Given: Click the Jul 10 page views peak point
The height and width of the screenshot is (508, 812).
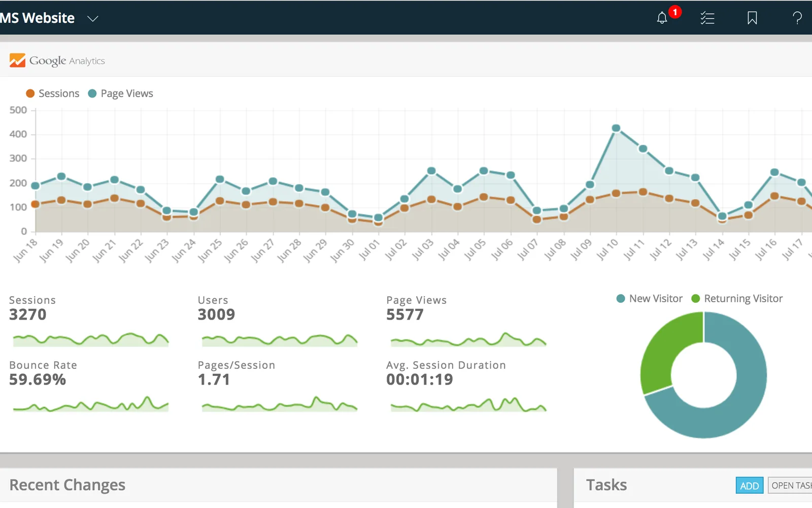Looking at the screenshot, I should point(616,128).
